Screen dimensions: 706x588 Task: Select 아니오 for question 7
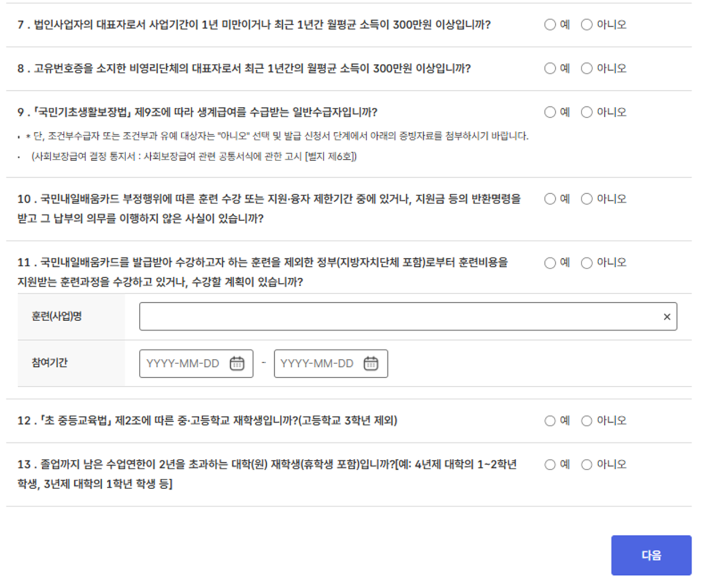(x=587, y=25)
